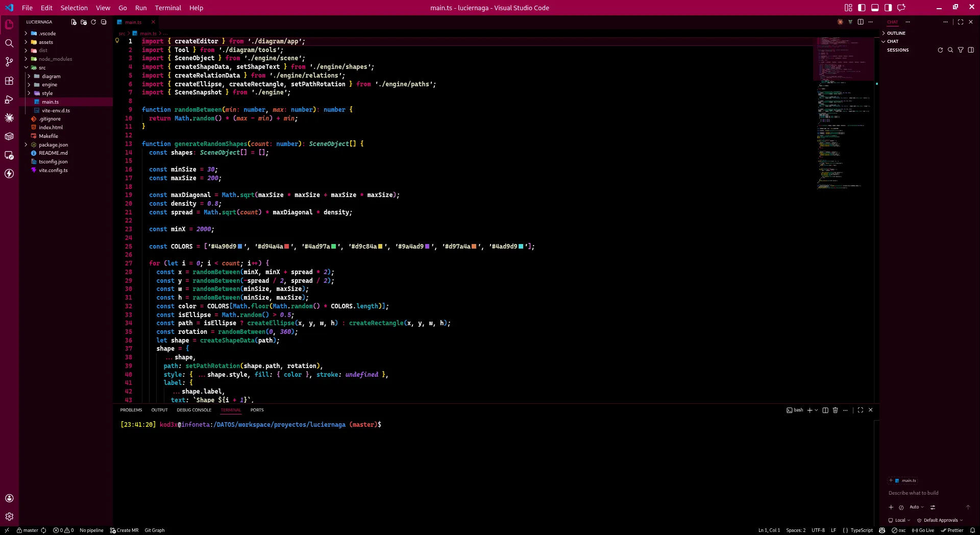The height and width of the screenshot is (535, 980).
Task: Open chat tool configuration sliders icon
Action: (933, 507)
